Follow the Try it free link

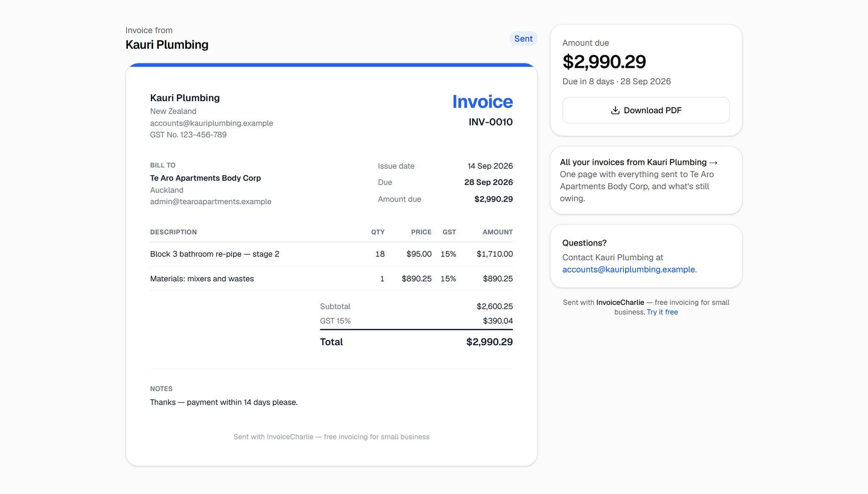(x=662, y=312)
